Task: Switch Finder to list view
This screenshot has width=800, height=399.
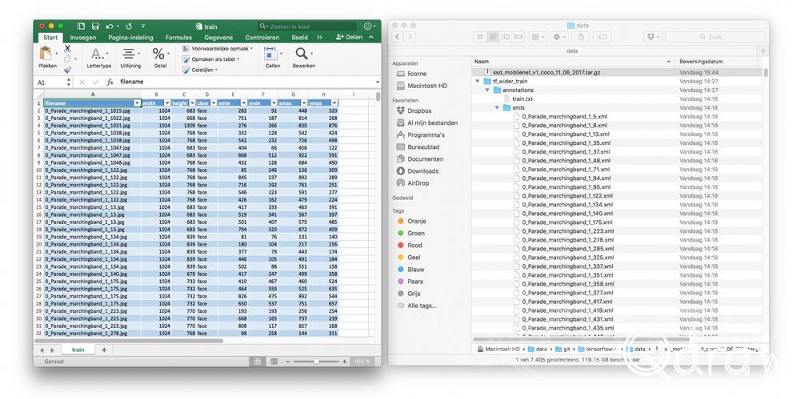Action: point(492,37)
